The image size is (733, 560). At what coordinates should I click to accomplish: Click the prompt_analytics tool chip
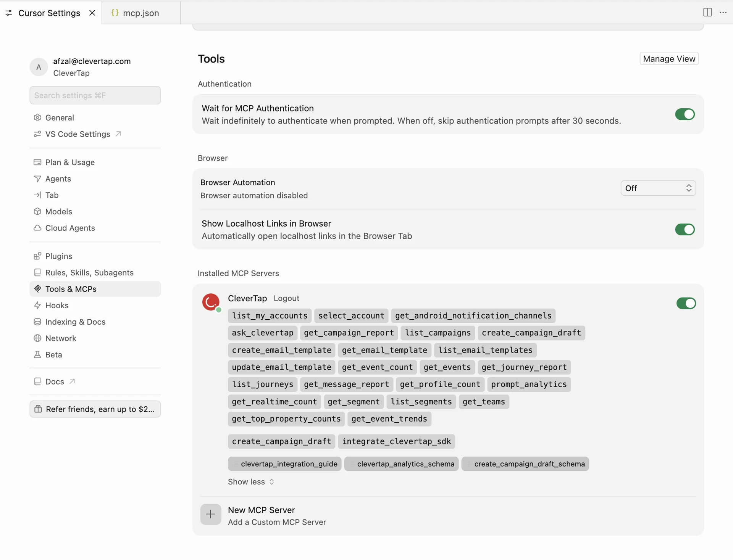click(529, 384)
